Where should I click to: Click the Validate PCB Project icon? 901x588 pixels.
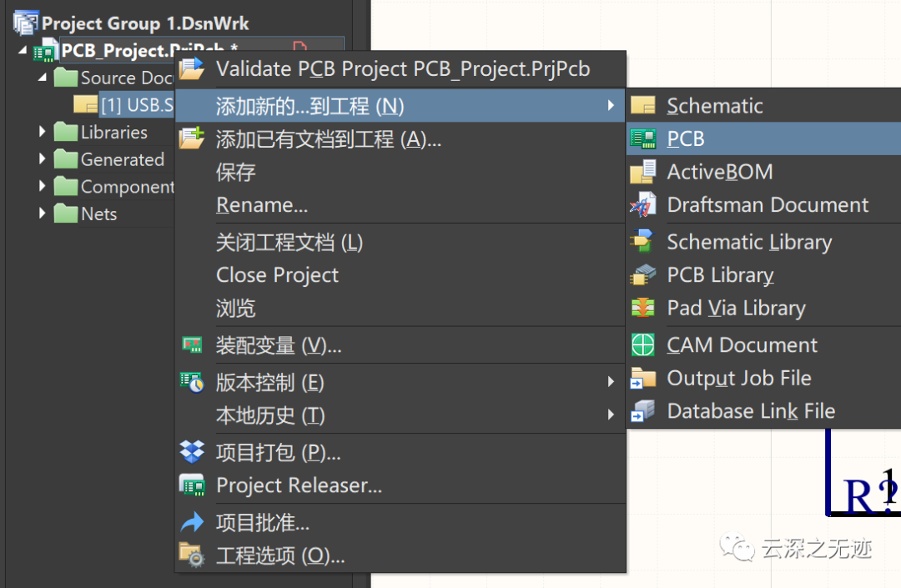click(191, 69)
